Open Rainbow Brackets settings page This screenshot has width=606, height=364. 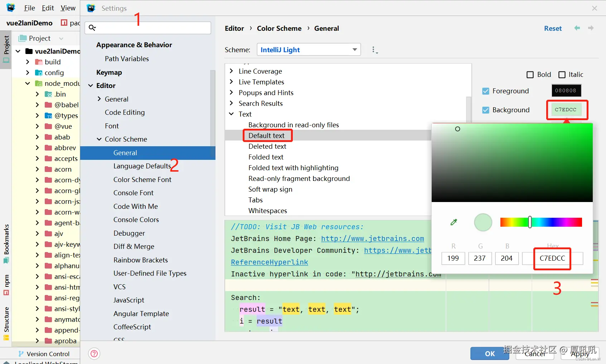click(x=141, y=260)
